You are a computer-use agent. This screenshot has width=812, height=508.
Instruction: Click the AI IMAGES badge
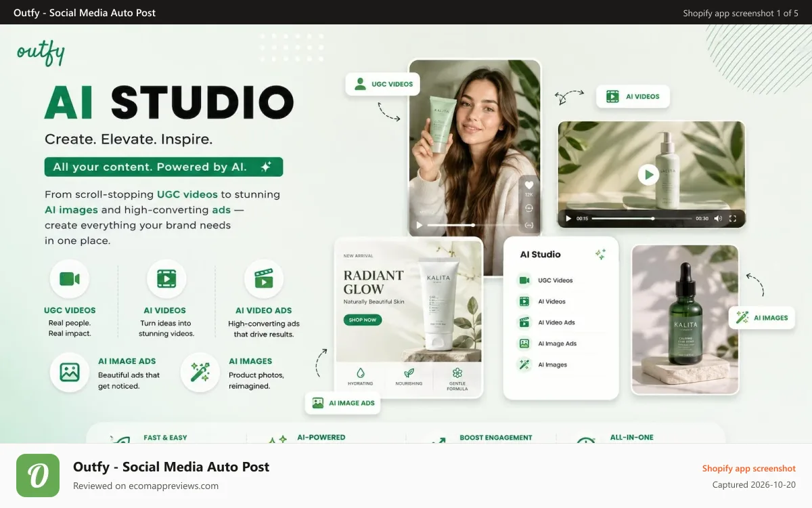(x=762, y=317)
